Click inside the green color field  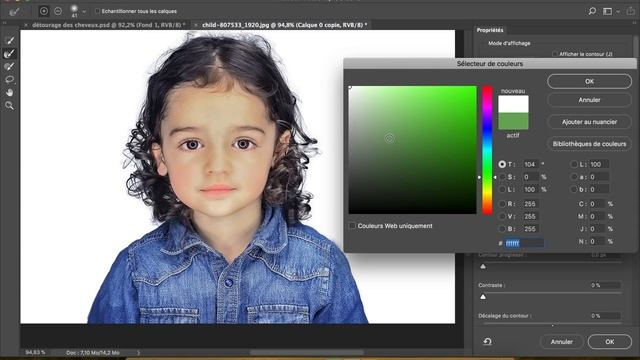412,150
